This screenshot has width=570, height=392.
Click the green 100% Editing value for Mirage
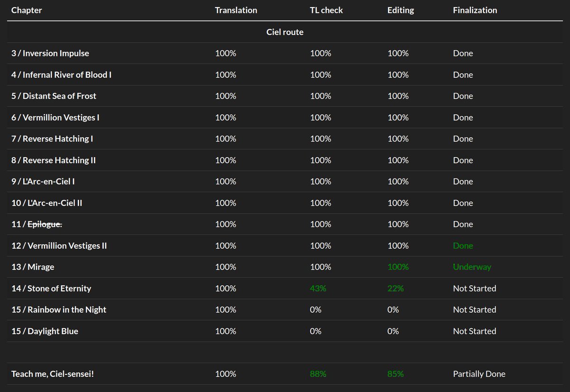398,267
